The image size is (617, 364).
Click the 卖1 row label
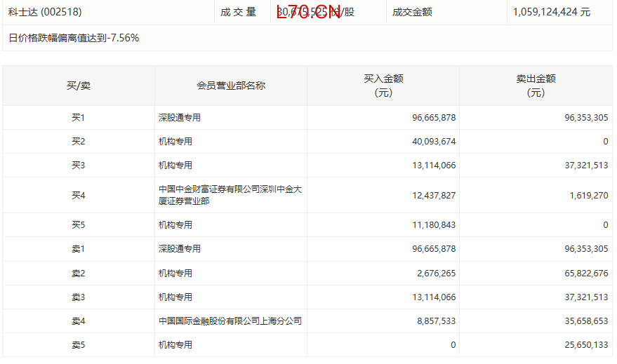click(x=79, y=249)
